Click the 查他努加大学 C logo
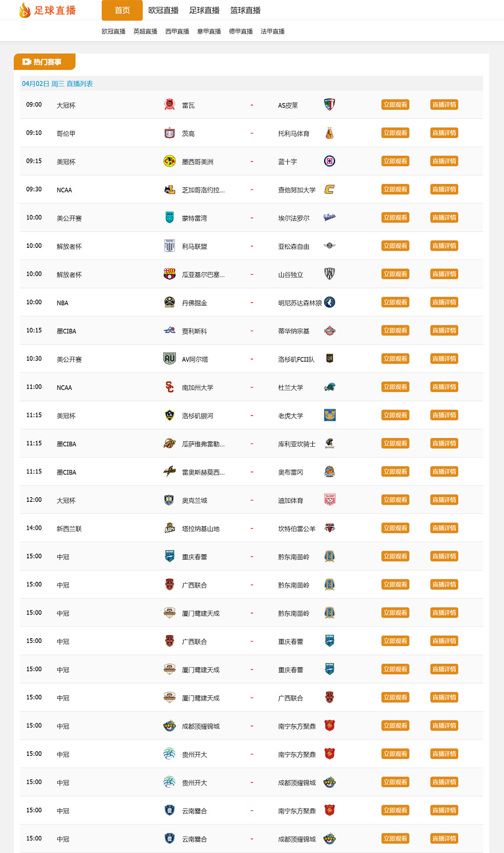 click(329, 189)
